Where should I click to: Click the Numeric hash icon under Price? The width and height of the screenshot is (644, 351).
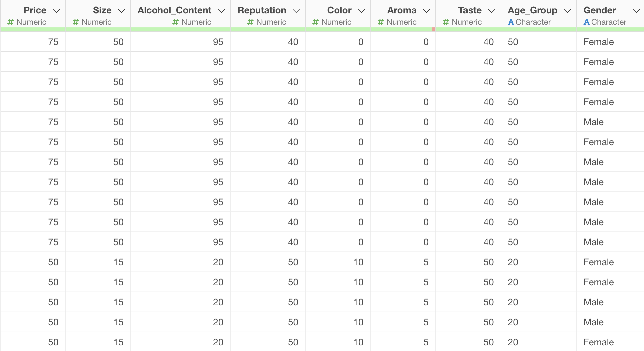point(11,22)
